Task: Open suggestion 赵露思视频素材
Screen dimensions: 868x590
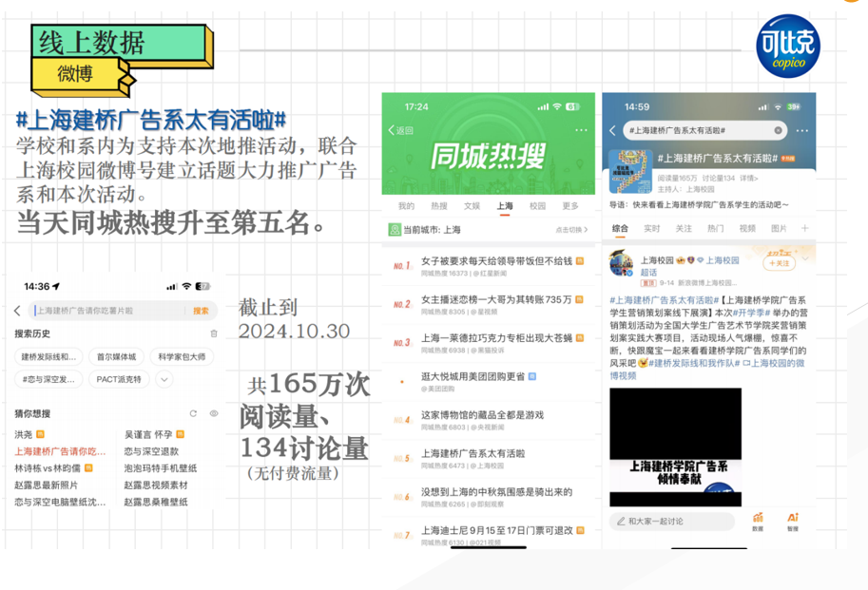Action: click(x=156, y=485)
